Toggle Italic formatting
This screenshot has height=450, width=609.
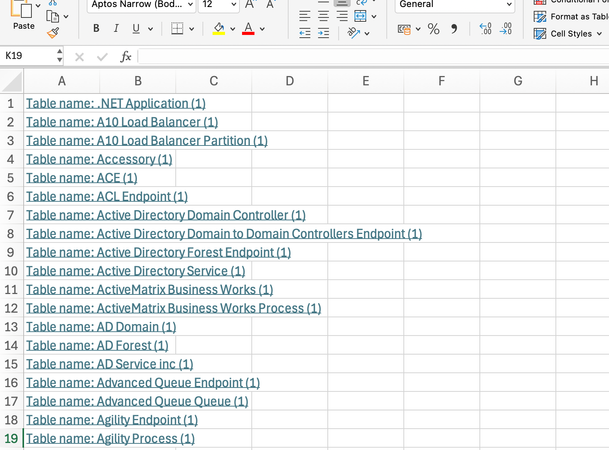[116, 28]
